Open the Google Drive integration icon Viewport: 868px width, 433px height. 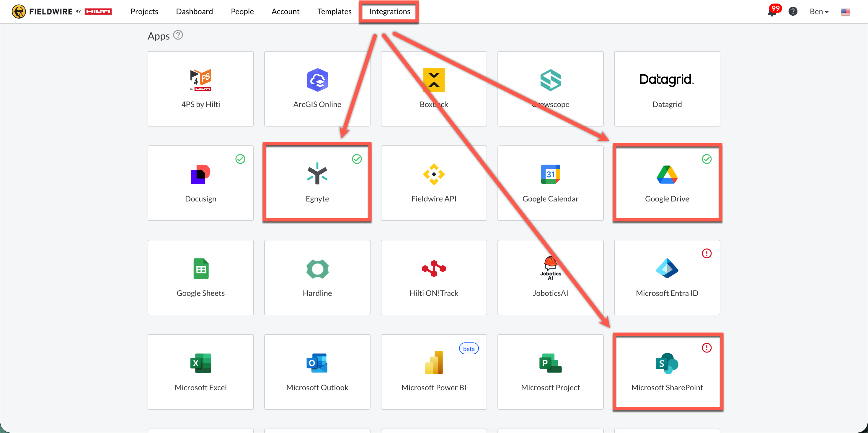(667, 174)
